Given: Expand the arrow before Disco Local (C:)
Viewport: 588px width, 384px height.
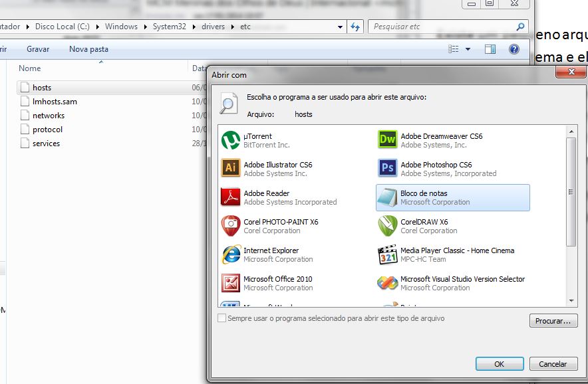Looking at the screenshot, I should 28,27.
